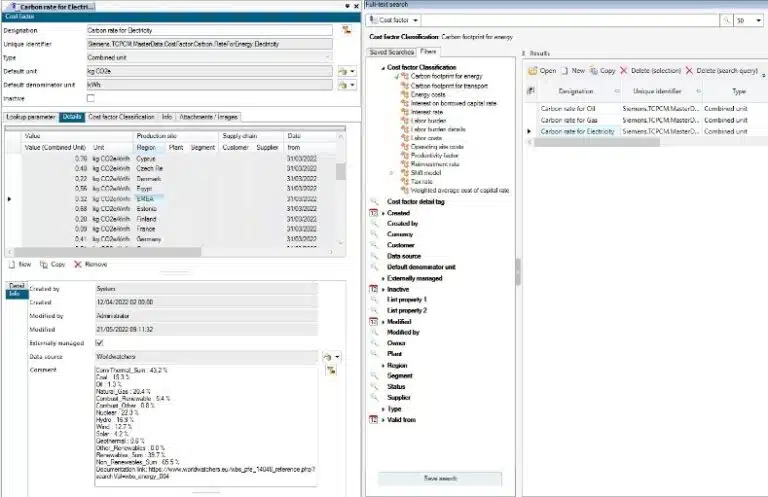Toggle the Inactive checkbox
Image resolution: width=768 pixels, height=497 pixels.
(92, 99)
